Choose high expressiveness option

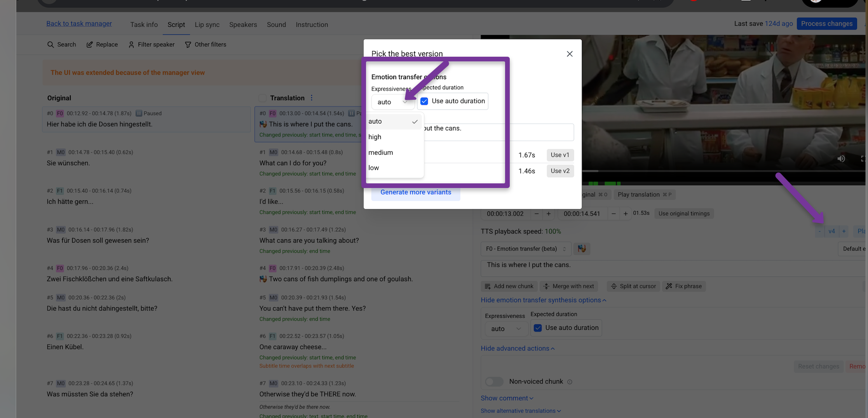click(394, 137)
